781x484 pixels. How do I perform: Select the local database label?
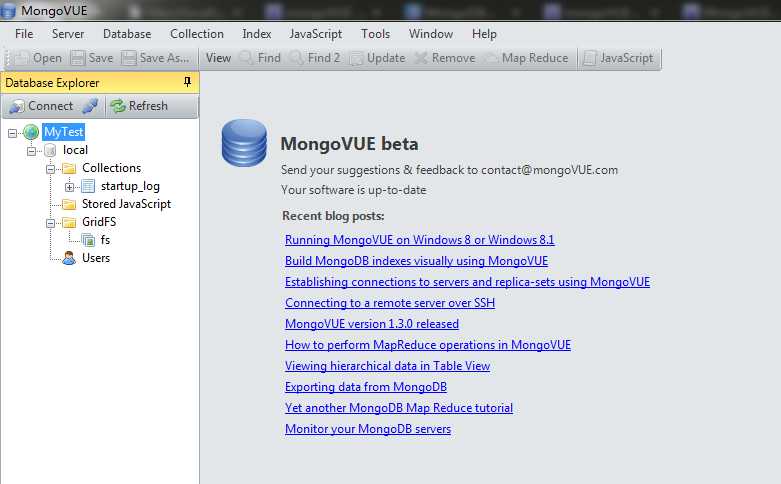point(75,150)
